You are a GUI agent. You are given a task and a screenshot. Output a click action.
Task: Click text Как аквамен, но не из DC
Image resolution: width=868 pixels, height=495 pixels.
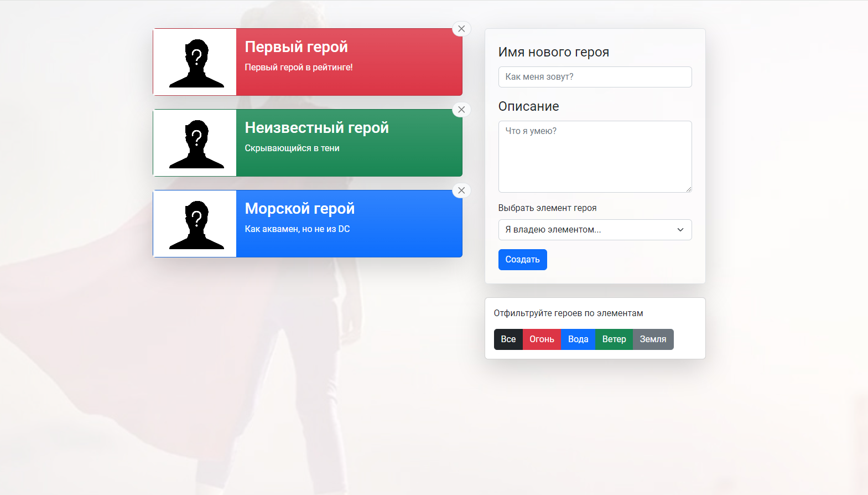coord(297,229)
